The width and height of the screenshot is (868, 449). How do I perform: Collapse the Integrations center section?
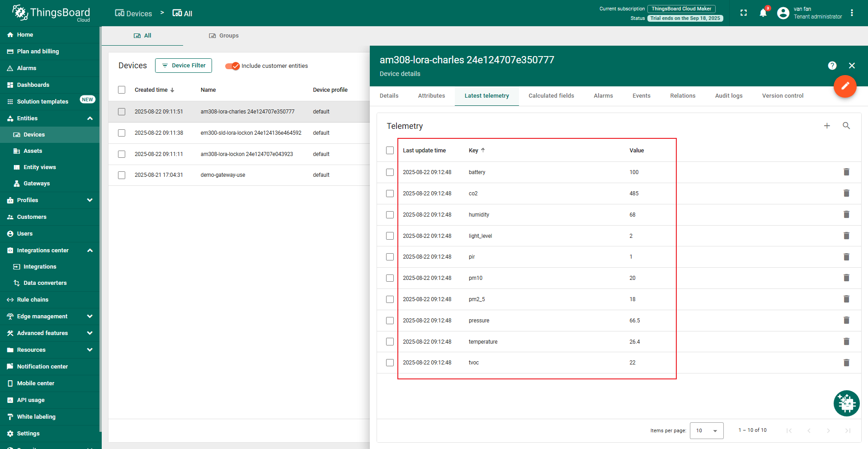click(x=90, y=250)
